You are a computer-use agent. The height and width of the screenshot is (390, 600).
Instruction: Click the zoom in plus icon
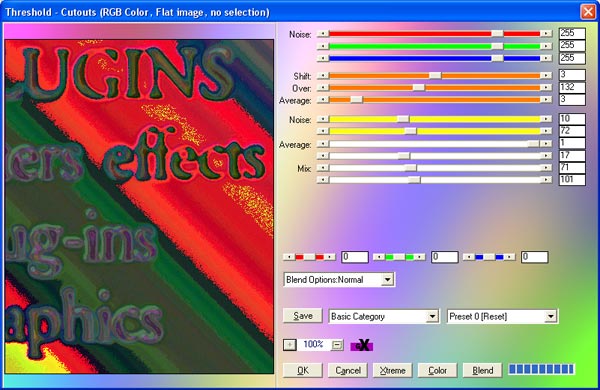[290, 345]
